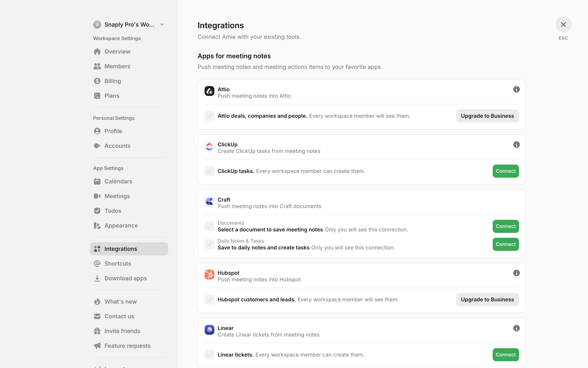Viewport: 588px width, 368px height.
Task: Click the Craft app logo
Action: point(209,202)
